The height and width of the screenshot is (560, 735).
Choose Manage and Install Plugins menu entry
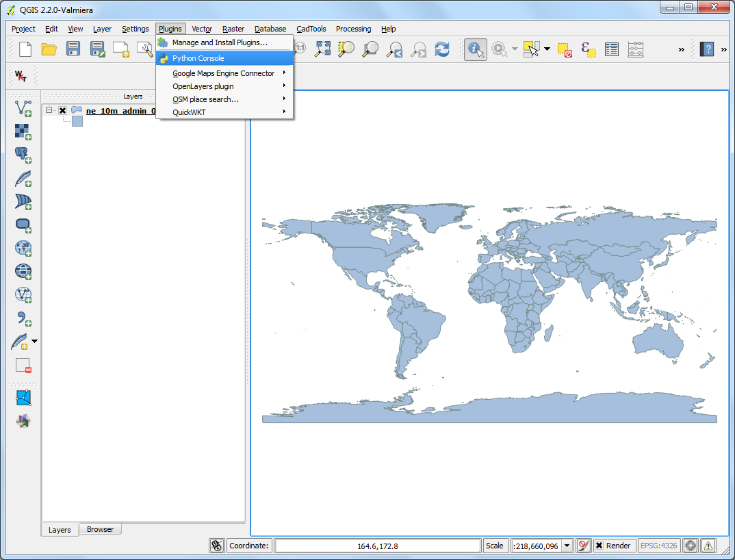[224, 42]
